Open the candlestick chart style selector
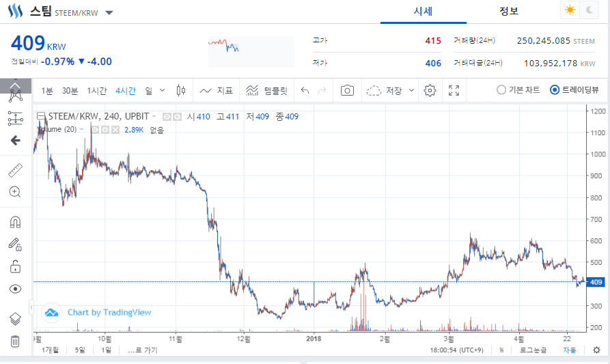 [x=181, y=90]
